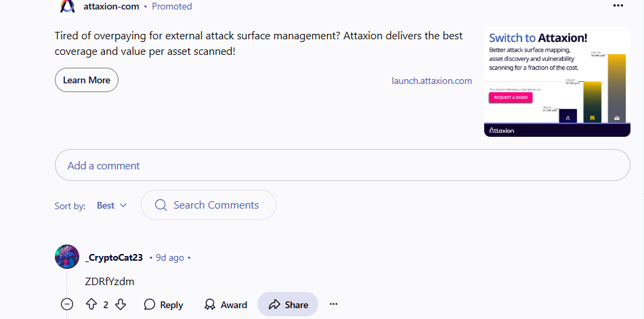Click the _CryptoCat23 user avatar
The height and width of the screenshot is (319, 644).
67,257
